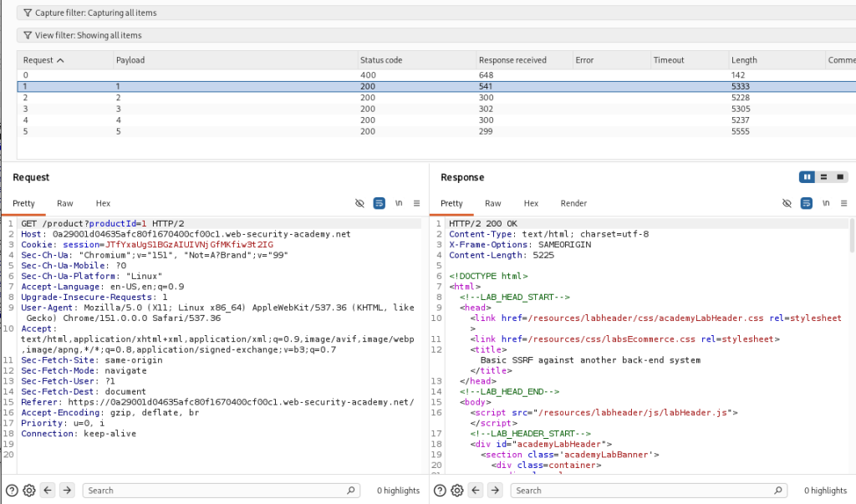The width and height of the screenshot is (856, 504).
Task: Go to next search match in Response
Action: pos(495,491)
